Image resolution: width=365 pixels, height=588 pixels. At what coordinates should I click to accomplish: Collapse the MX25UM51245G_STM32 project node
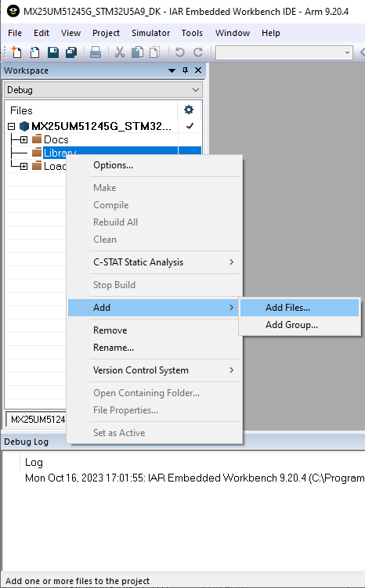[12, 126]
